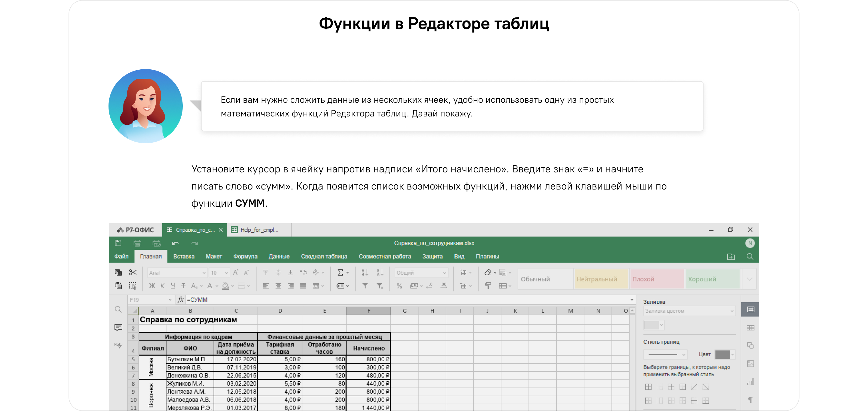Viewport: 868px width, 411px height.
Task: Switch to the Формула ribbon tab
Action: pos(245,256)
